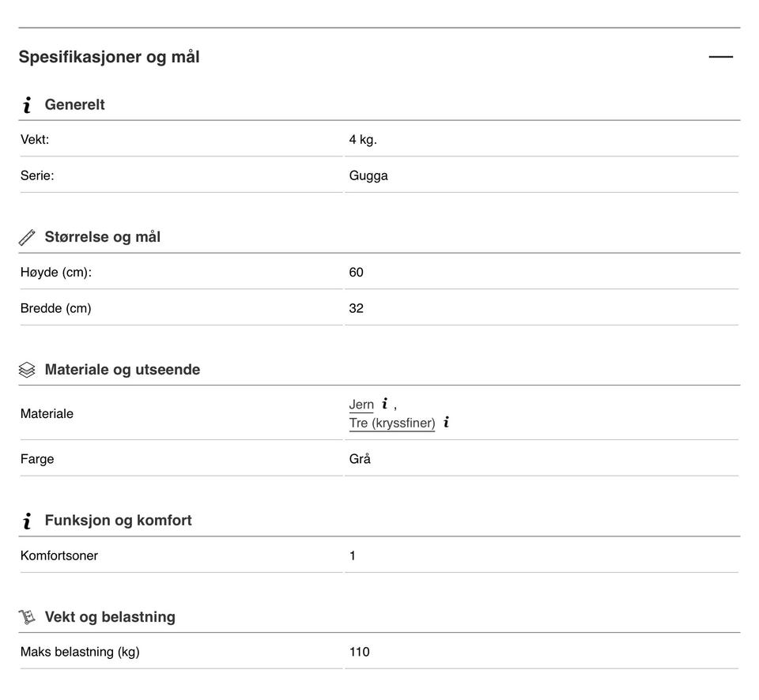Open the info icon next to Tre (kryssfiner)

tap(446, 423)
